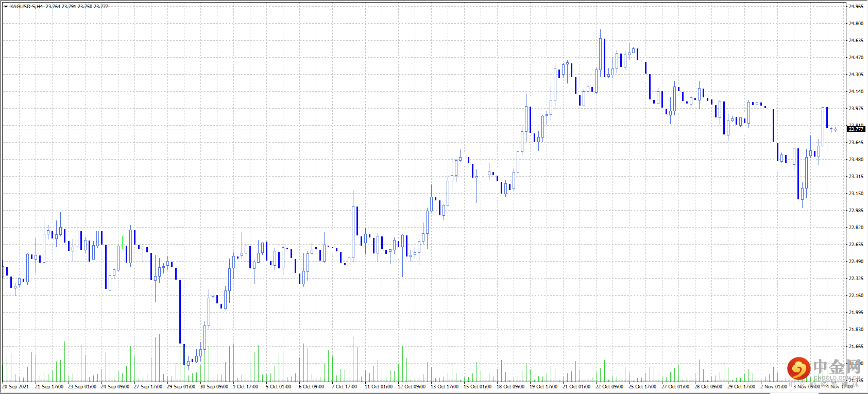The height and width of the screenshot is (394, 868).
Task: Click the 27 Oct 01:00 time label
Action: (x=676, y=387)
